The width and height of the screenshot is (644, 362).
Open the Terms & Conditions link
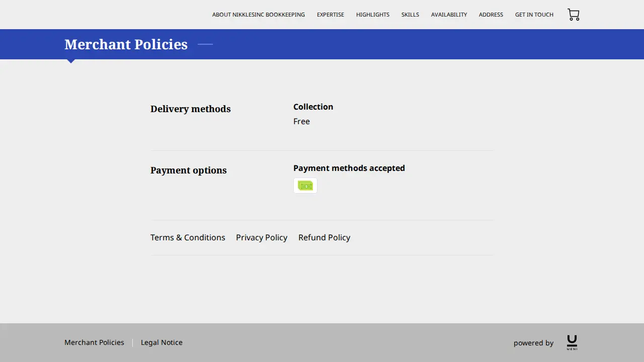(x=188, y=237)
